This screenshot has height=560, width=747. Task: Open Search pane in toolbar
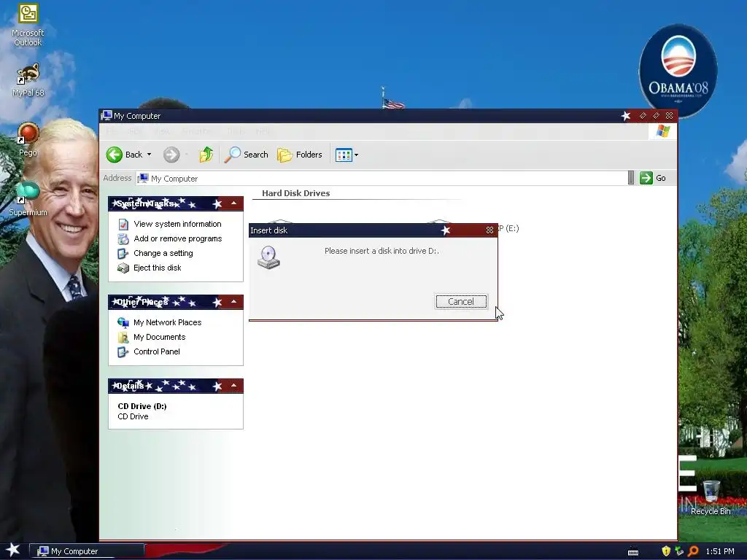coord(247,155)
